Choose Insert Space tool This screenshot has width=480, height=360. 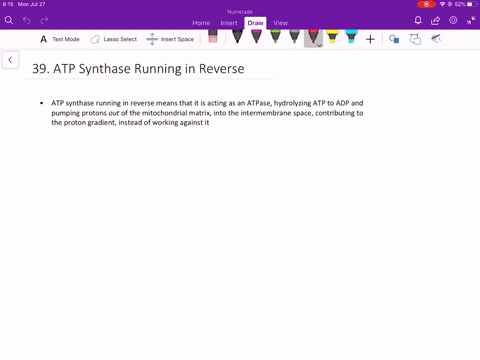click(x=170, y=39)
